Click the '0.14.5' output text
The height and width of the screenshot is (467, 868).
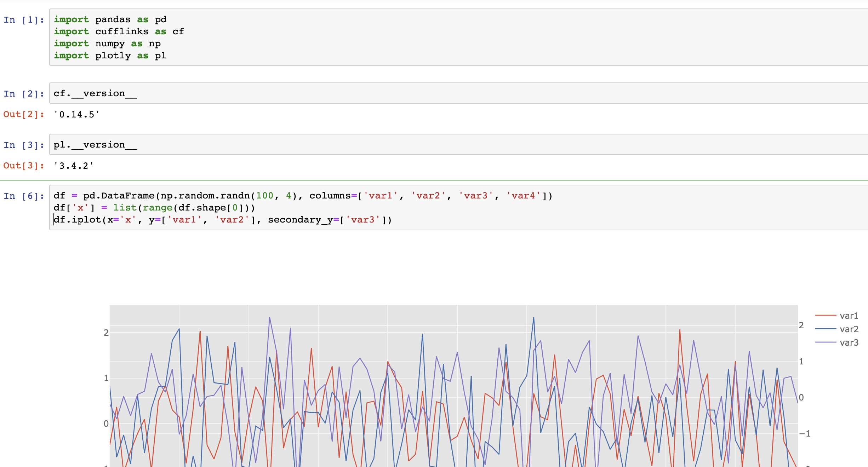point(77,114)
